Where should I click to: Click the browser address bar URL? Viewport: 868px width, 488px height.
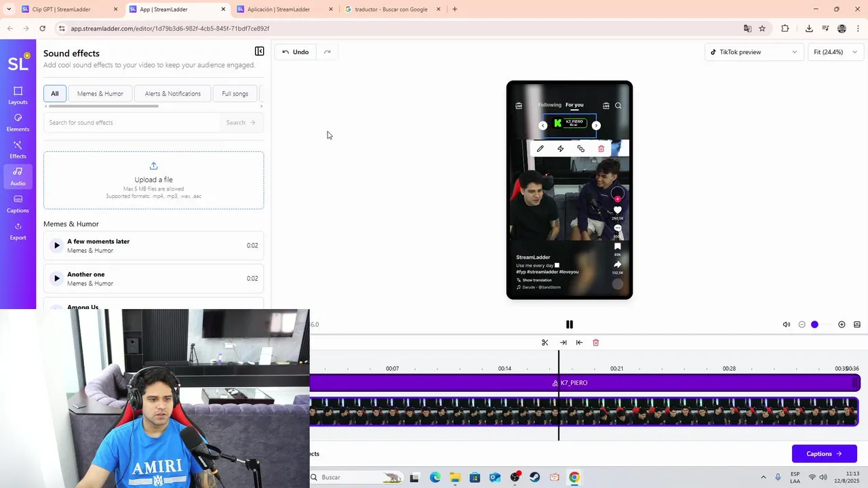coord(170,28)
